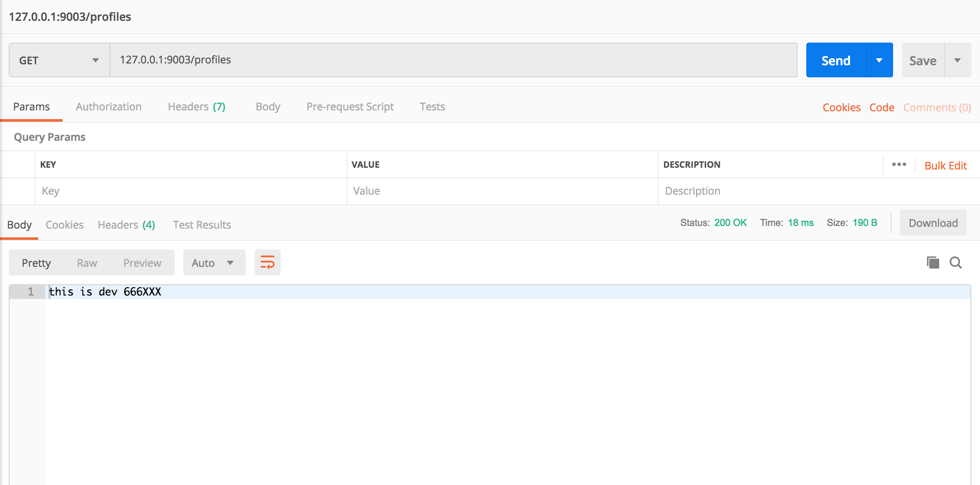This screenshot has width=980, height=485.
Task: Click the Search response body icon
Action: point(956,262)
